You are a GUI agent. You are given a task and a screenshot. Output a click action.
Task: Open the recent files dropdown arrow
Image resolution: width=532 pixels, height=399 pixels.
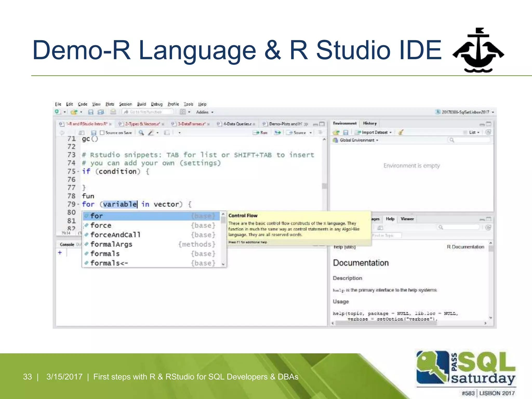[x=81, y=112]
